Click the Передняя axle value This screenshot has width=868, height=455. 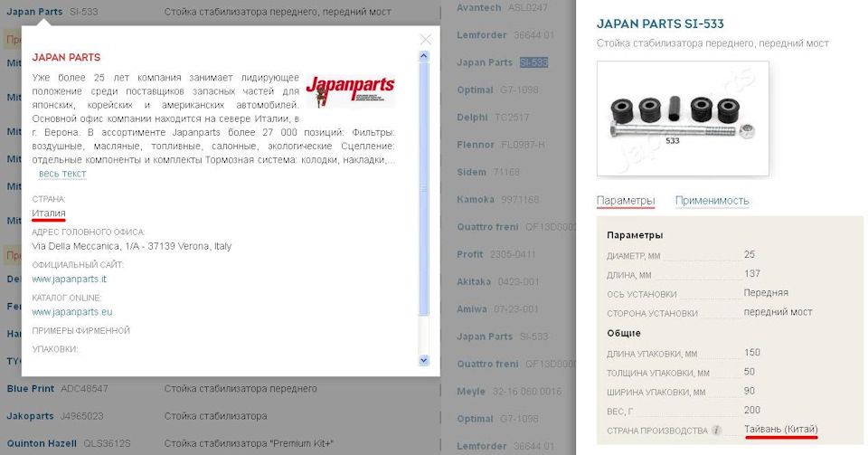766,293
